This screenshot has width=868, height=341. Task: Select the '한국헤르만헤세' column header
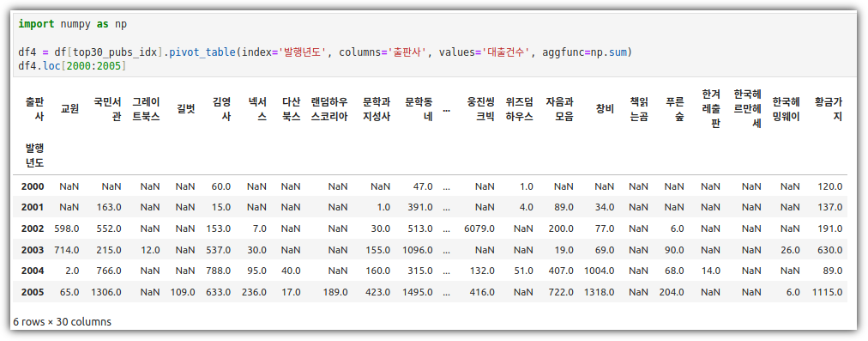point(747,109)
